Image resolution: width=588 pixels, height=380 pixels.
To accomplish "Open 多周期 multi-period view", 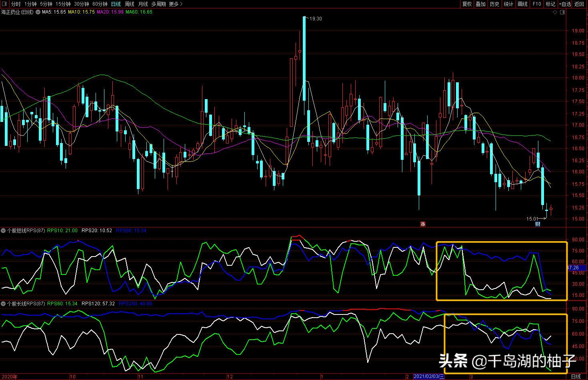I will (158, 4).
